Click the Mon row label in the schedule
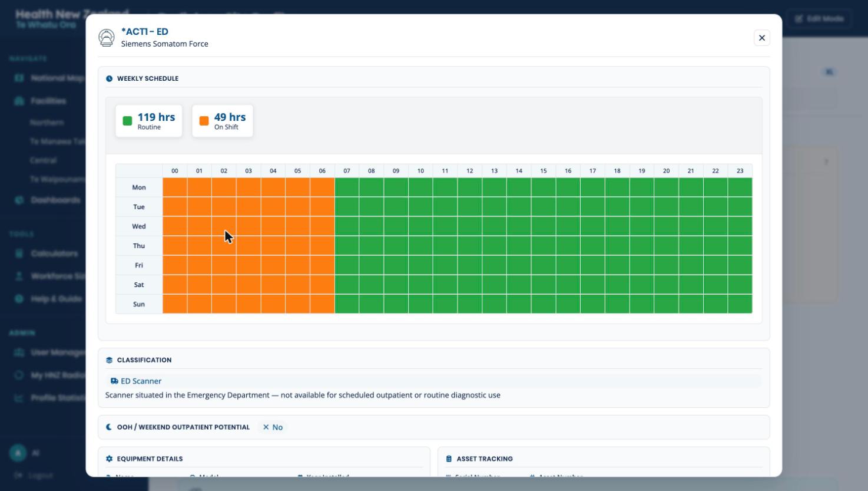868x491 pixels. 139,187
